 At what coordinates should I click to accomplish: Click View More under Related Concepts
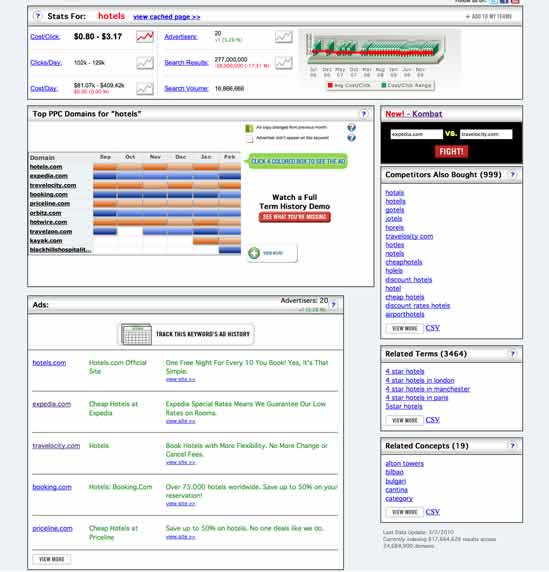click(405, 512)
